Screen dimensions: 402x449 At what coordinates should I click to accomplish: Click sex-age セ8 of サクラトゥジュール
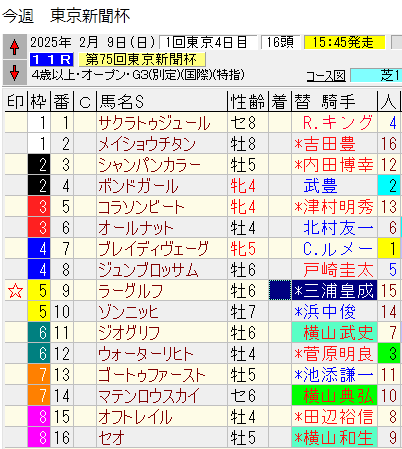coord(243,123)
